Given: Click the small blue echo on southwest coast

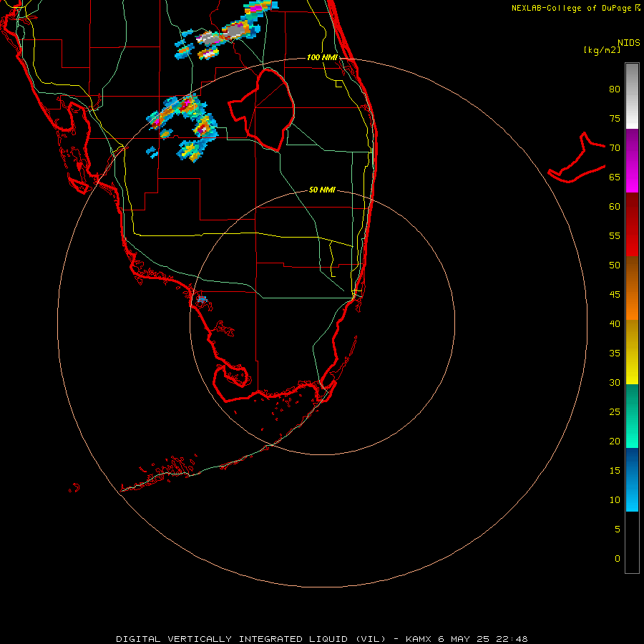Looking at the screenshot, I should (x=201, y=299).
